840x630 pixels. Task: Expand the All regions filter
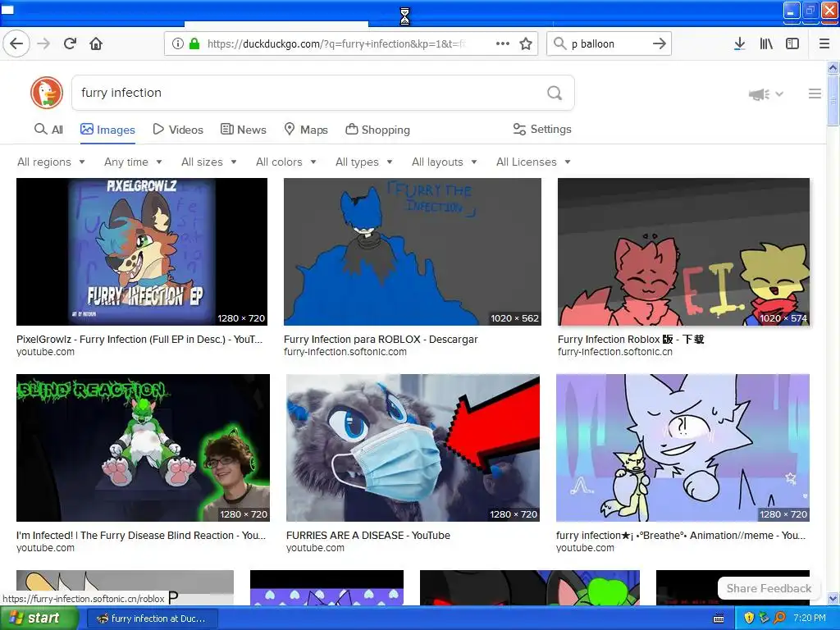(x=51, y=162)
